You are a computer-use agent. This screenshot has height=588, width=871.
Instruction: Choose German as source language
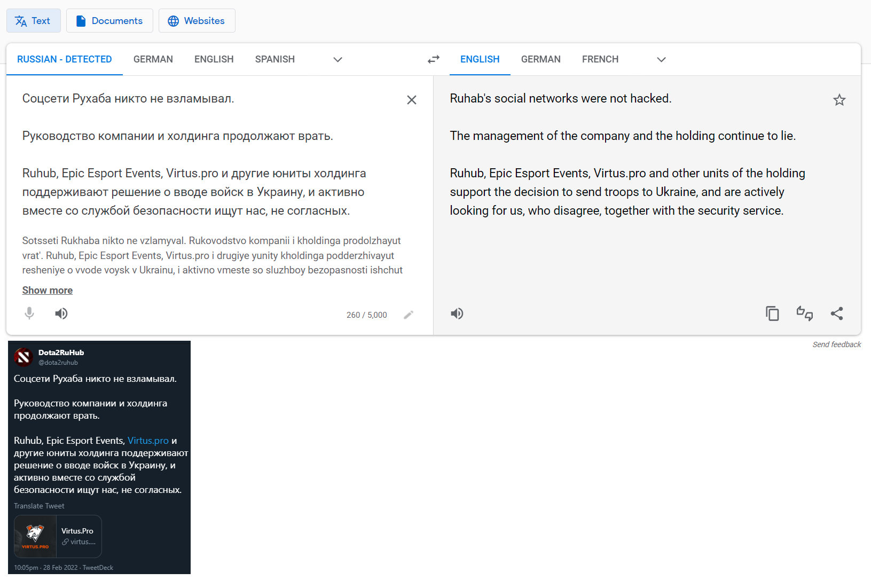tap(153, 59)
